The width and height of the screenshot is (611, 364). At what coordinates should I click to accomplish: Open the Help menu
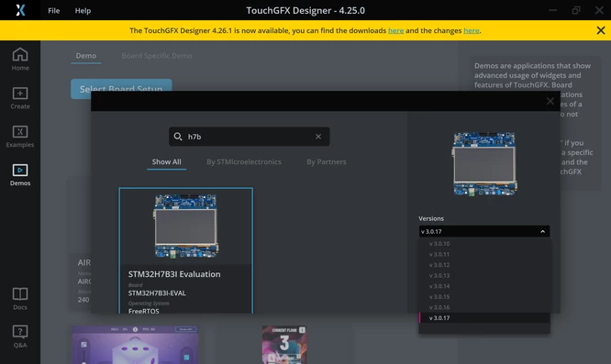(x=83, y=10)
